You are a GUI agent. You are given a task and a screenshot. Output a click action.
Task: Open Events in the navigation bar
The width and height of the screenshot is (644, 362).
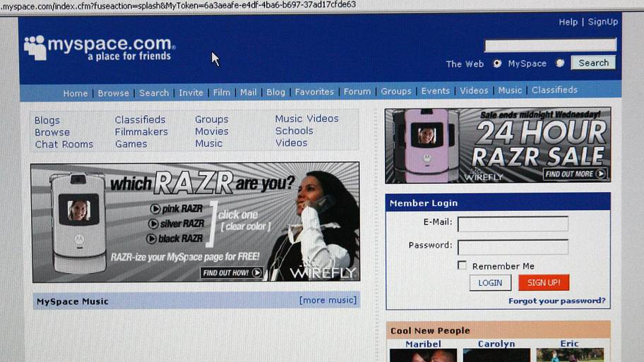tap(436, 91)
